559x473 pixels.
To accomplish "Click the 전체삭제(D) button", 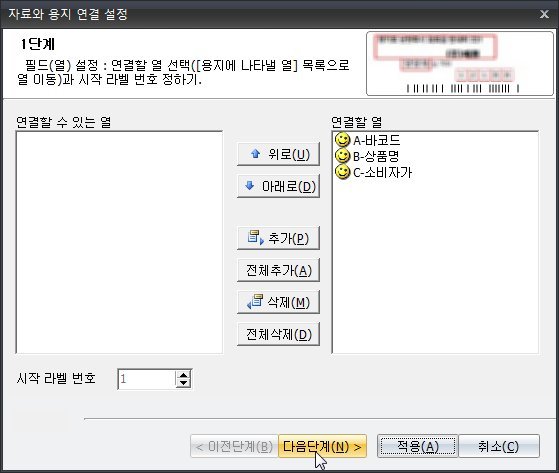I will pos(278,334).
